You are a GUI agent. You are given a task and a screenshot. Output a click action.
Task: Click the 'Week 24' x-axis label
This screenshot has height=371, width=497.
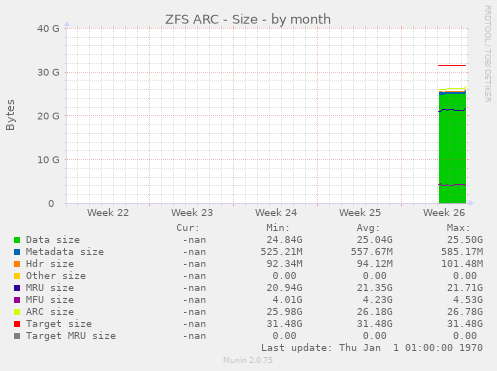click(x=276, y=213)
